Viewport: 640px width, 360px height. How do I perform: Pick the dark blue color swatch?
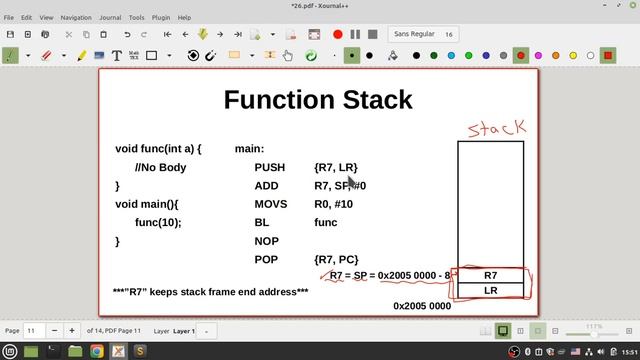point(486,56)
